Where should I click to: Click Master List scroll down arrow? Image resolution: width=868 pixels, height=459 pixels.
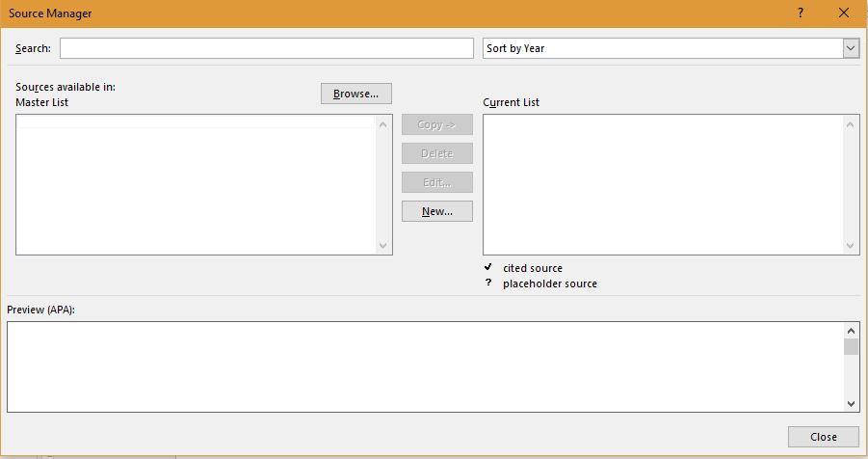coord(383,246)
